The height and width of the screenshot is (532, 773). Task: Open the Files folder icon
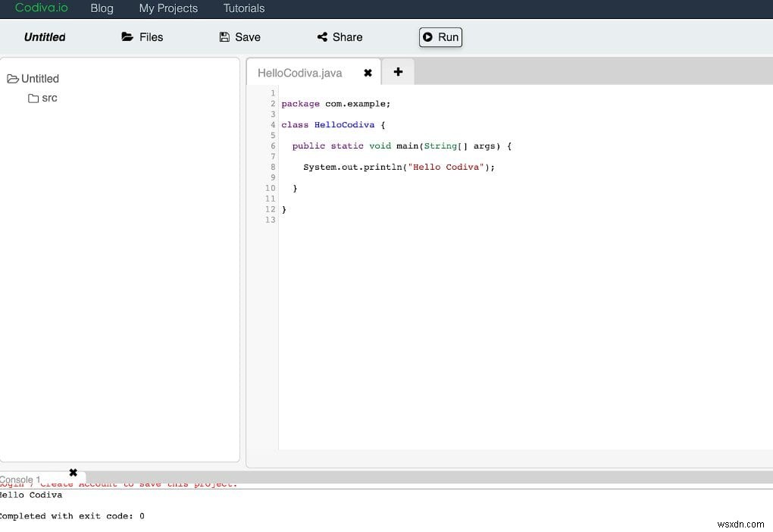coord(127,36)
